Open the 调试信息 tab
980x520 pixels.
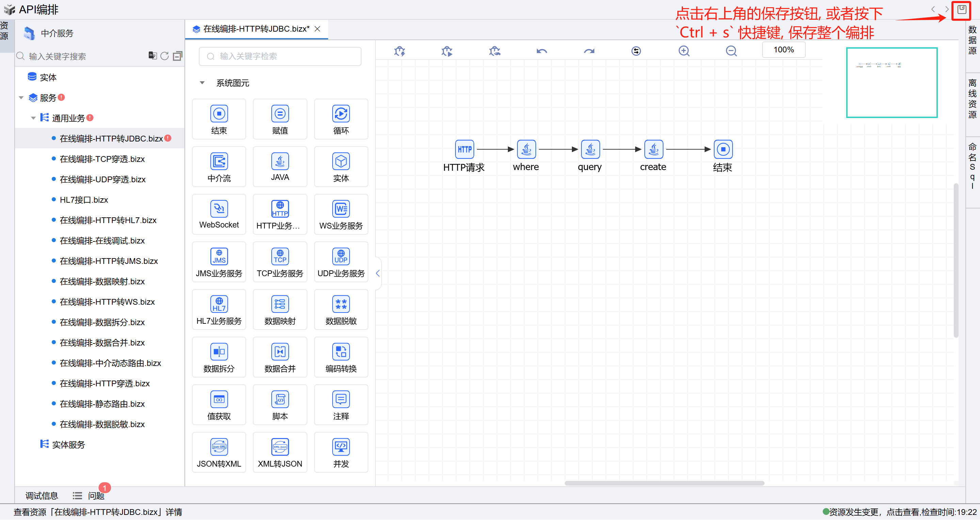pos(42,496)
